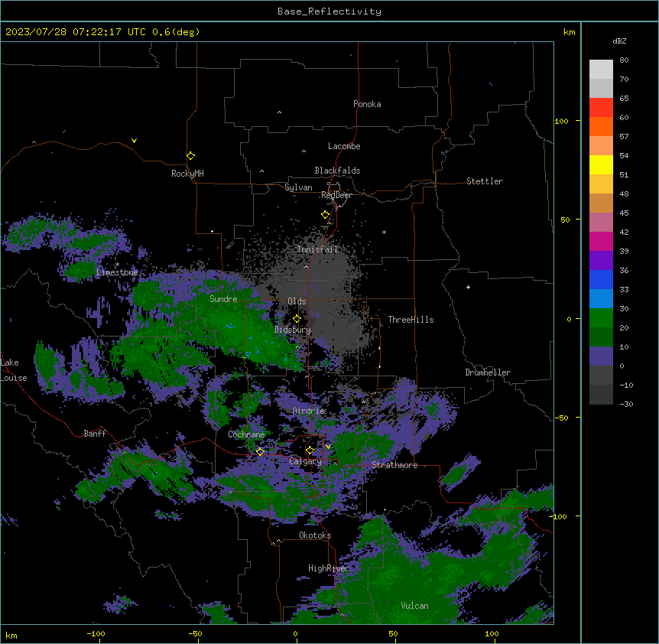Viewport: 659px width, 644px height.
Task: Click the Blackfalds city label
Action: (x=337, y=171)
